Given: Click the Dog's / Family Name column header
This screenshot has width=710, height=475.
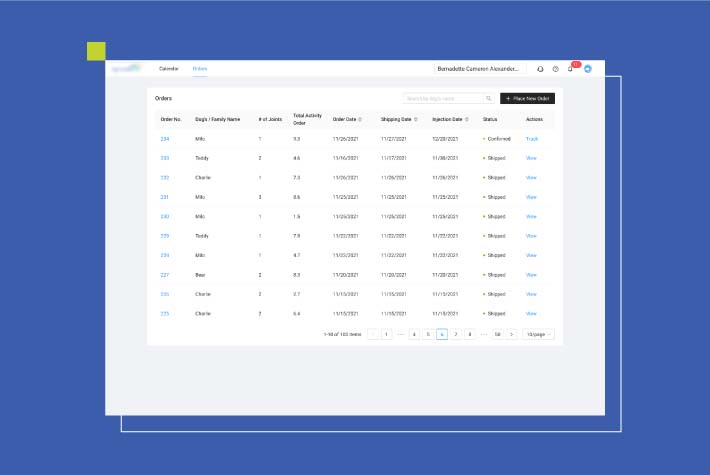Looking at the screenshot, I should point(217,120).
